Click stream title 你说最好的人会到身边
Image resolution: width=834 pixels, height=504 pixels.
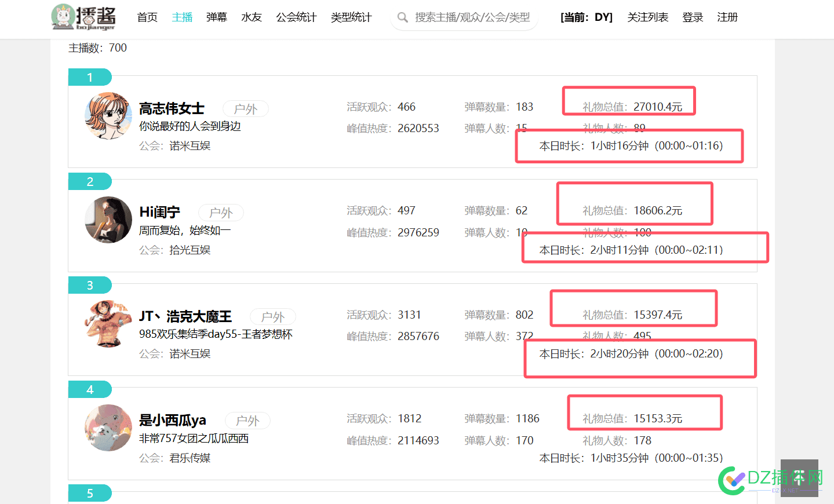coord(190,126)
